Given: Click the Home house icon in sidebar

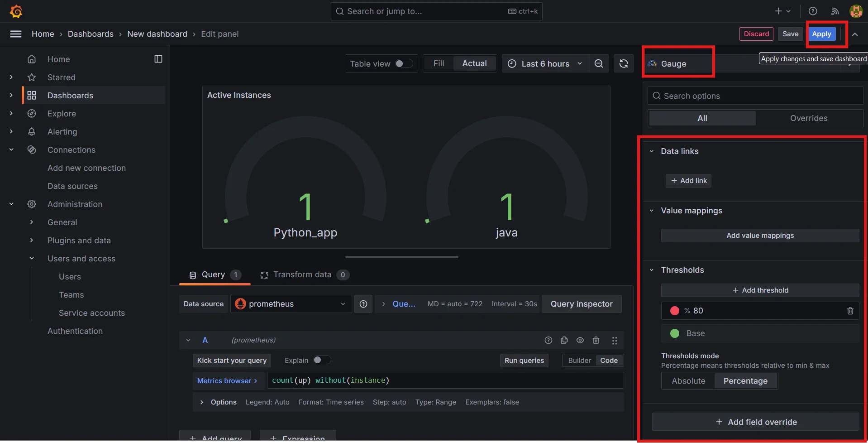Looking at the screenshot, I should pos(32,59).
